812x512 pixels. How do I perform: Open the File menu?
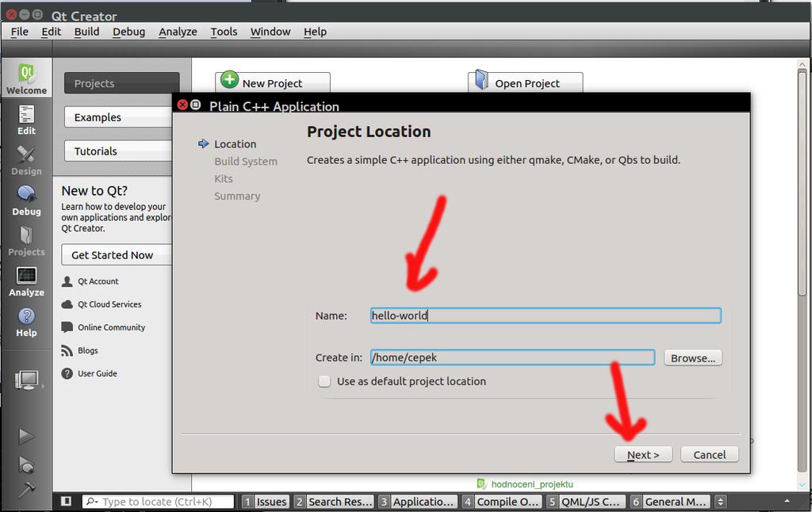[x=20, y=32]
